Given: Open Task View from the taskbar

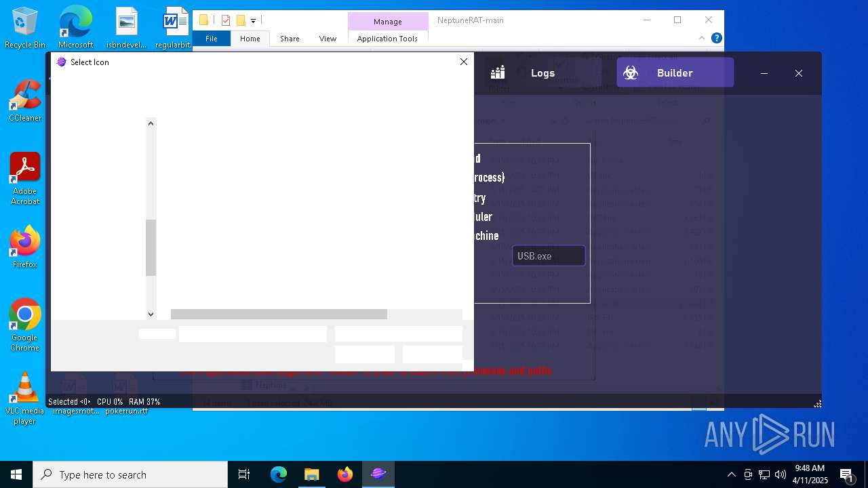Looking at the screenshot, I should click(x=244, y=474).
